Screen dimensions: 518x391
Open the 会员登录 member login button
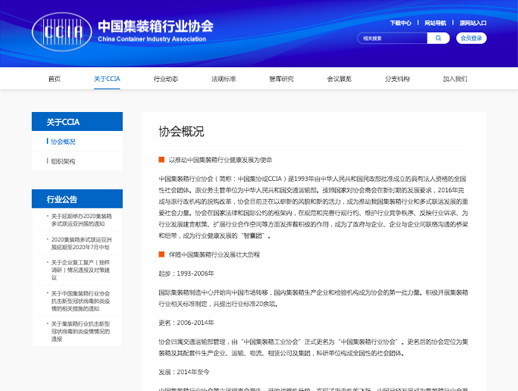click(x=471, y=38)
